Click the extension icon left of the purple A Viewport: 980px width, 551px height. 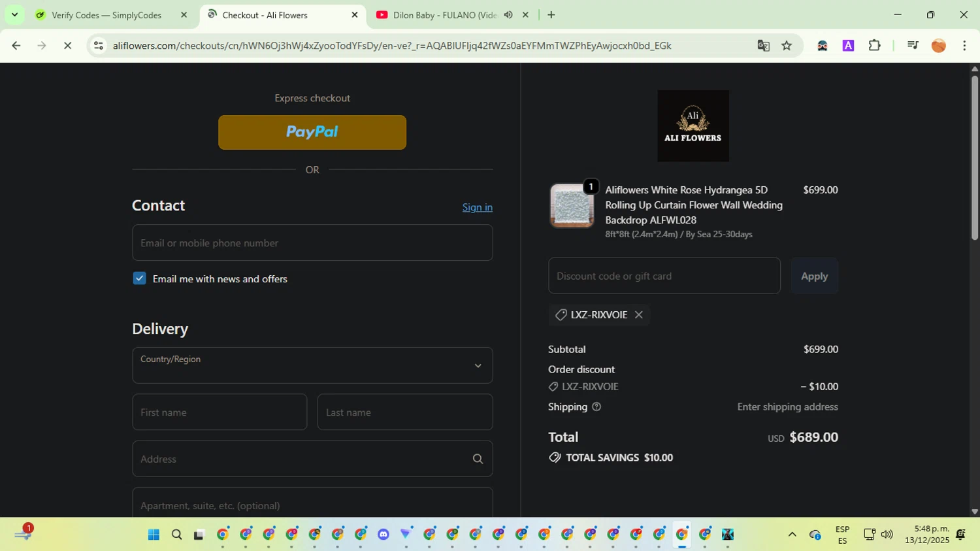pos(823,46)
